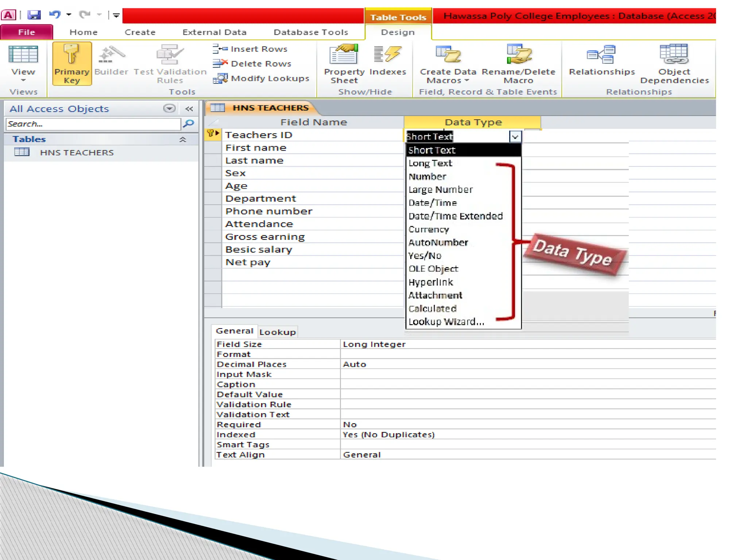The width and height of the screenshot is (747, 560).
Task: Open the Create ribbon tab
Action: [x=140, y=32]
